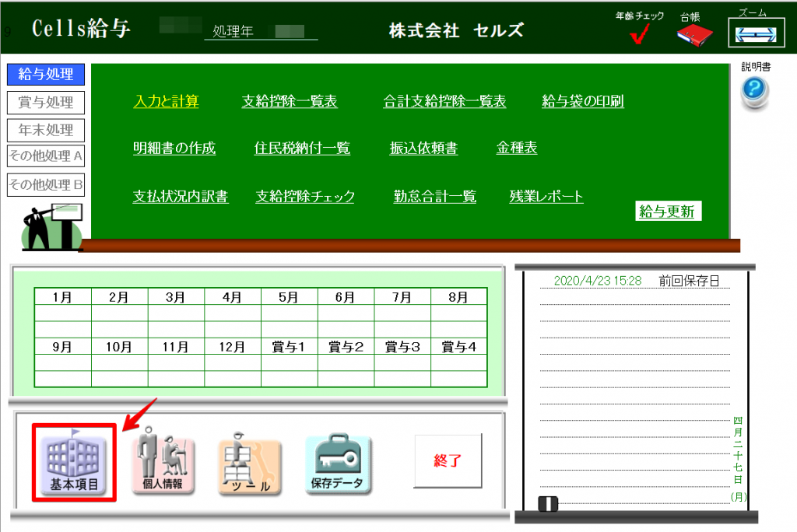
Task: Select the 5月 cell
Action: coord(290,297)
